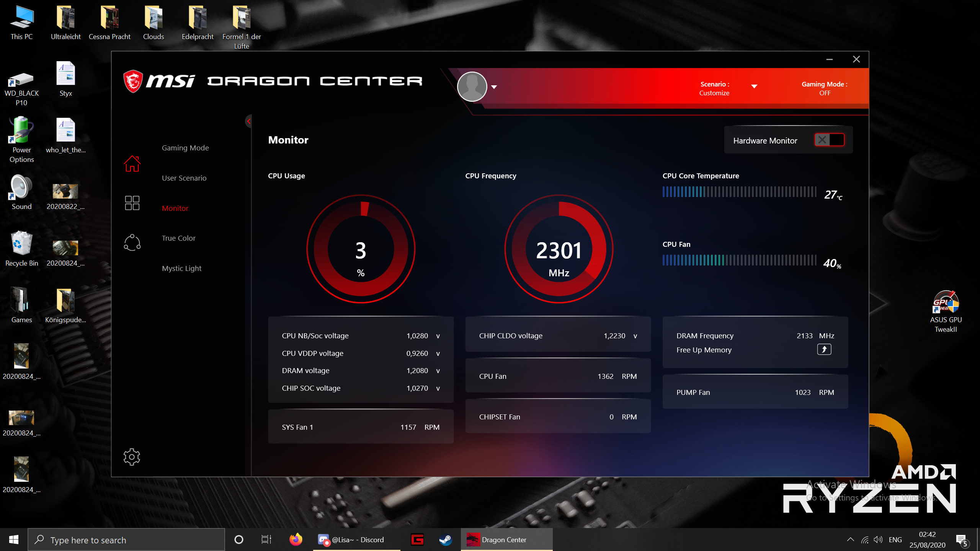980x551 pixels.
Task: Open the four-squares tools icon
Action: coord(132,203)
